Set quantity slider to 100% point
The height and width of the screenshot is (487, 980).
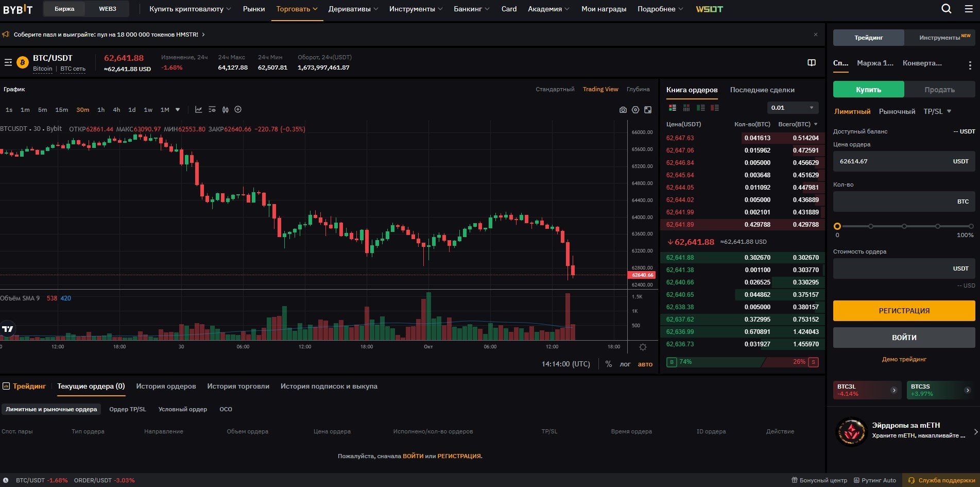click(x=971, y=226)
